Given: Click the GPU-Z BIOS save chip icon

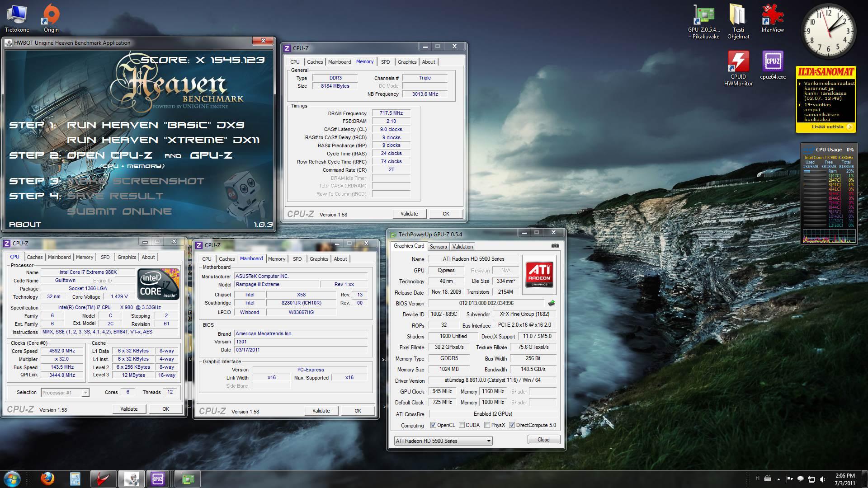Looking at the screenshot, I should [551, 303].
